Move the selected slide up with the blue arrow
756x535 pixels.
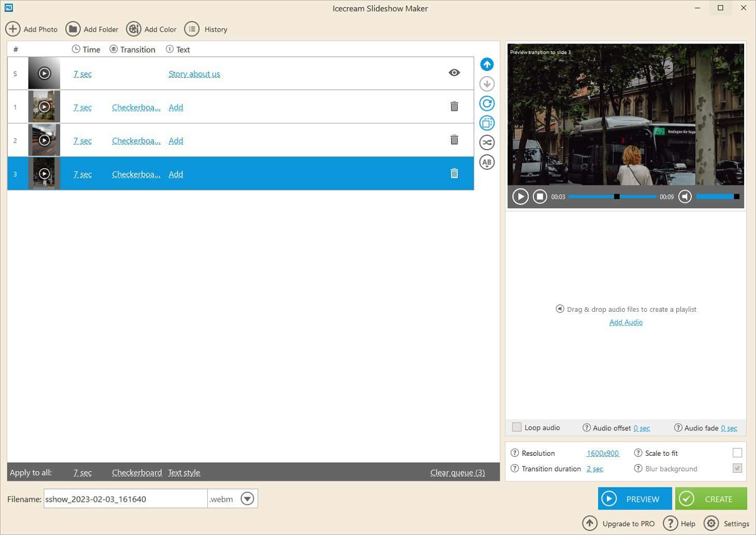click(x=487, y=64)
